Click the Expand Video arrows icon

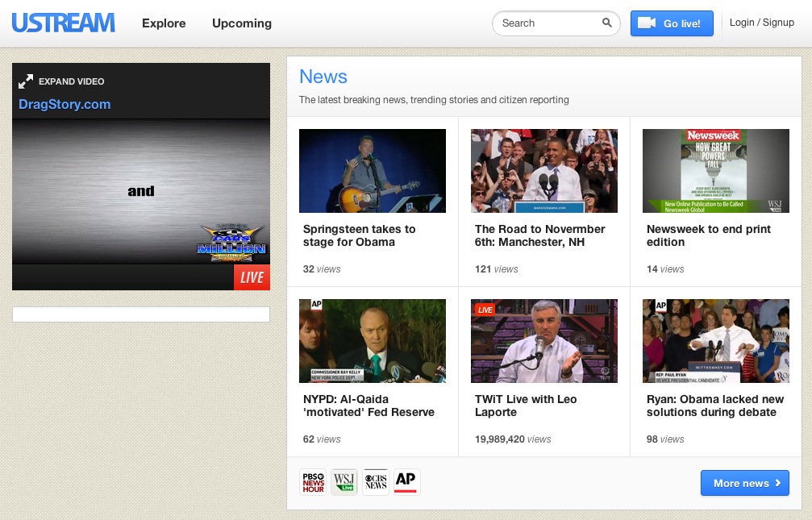pos(27,81)
